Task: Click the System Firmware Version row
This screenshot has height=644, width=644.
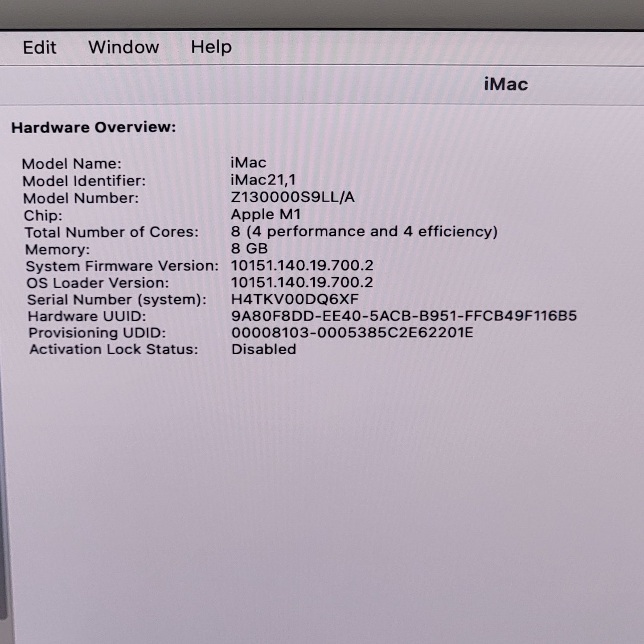Action: pos(123,265)
